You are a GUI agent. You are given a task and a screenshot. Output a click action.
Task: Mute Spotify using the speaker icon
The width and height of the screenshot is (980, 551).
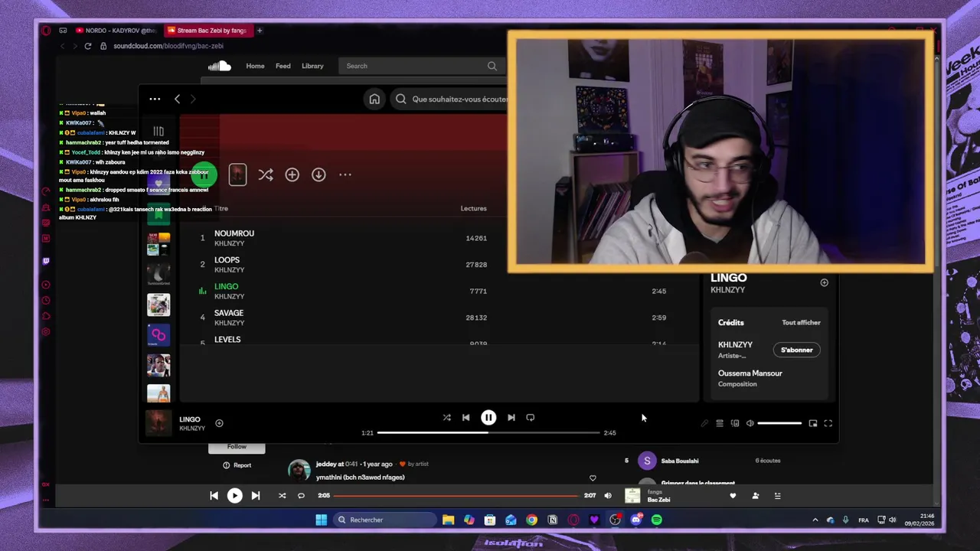coord(750,423)
